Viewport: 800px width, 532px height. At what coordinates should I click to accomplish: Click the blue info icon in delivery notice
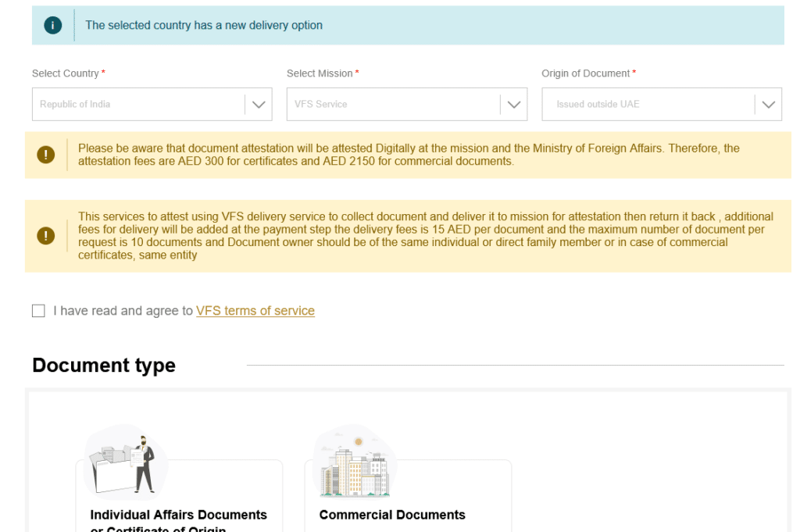point(52,25)
